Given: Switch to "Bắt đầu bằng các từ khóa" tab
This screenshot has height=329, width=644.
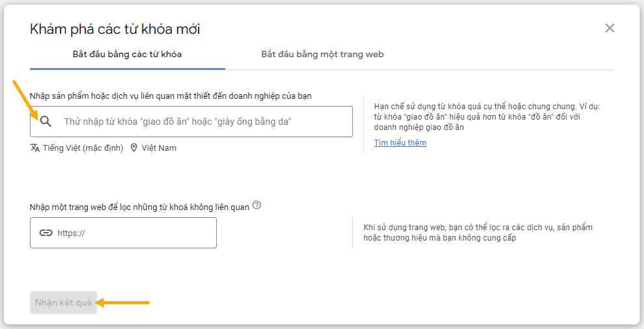Looking at the screenshot, I should coord(127,54).
